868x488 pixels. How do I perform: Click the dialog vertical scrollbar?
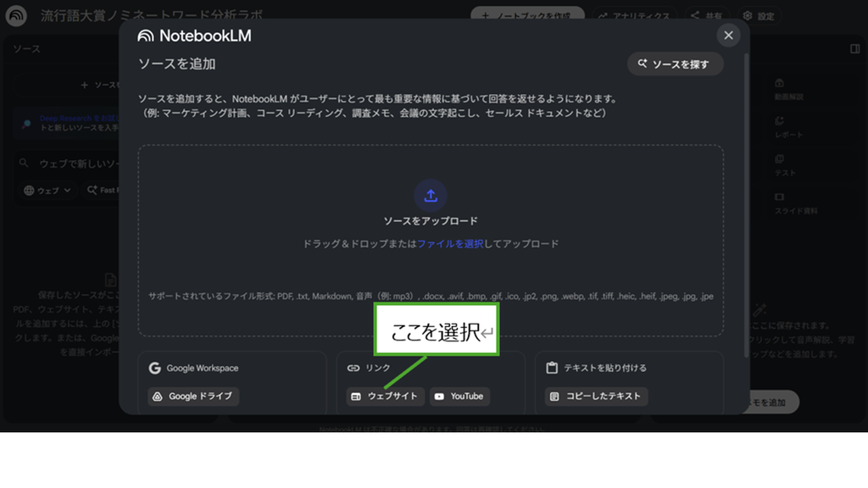[746, 205]
